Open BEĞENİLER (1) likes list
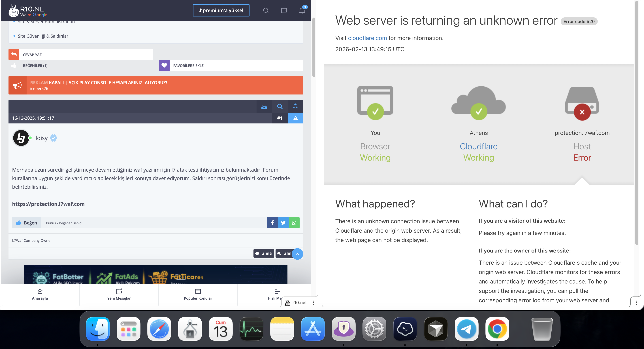Viewport: 644px width, 349px height. click(x=35, y=66)
